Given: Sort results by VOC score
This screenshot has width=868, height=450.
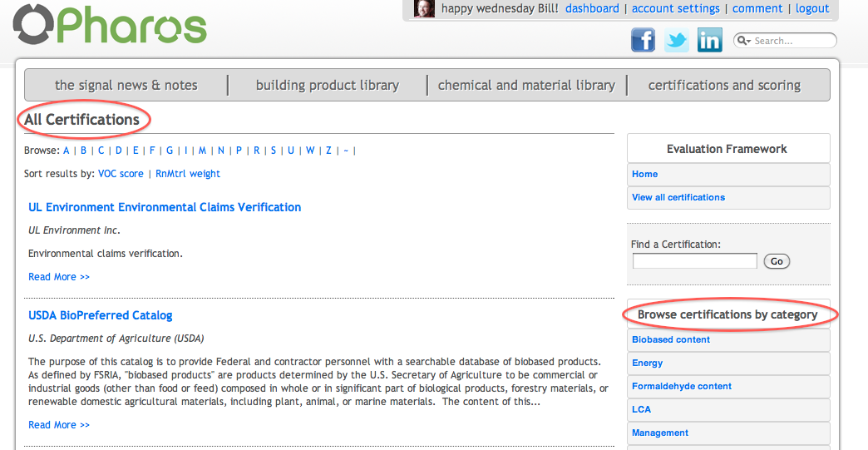Looking at the screenshot, I should coord(121,174).
